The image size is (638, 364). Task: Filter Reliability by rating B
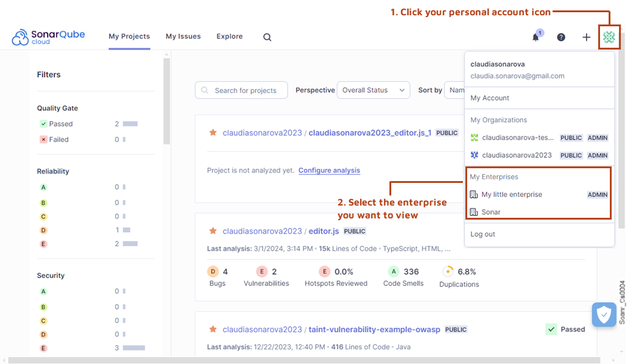pos(43,202)
